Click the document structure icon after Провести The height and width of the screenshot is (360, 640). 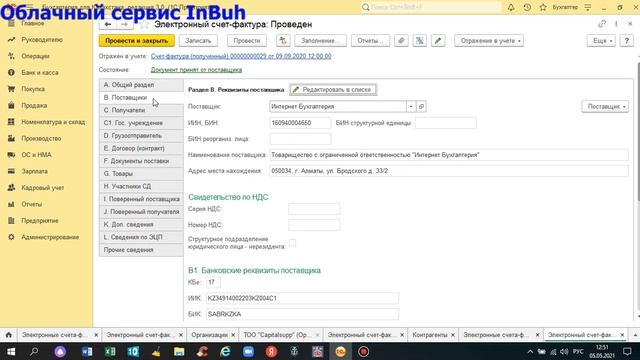pos(283,40)
